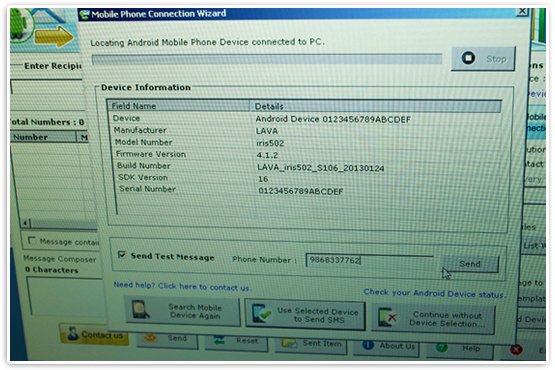The height and width of the screenshot is (370, 555).
Task: Click the red X exit icon in main window
Action: [516, 350]
